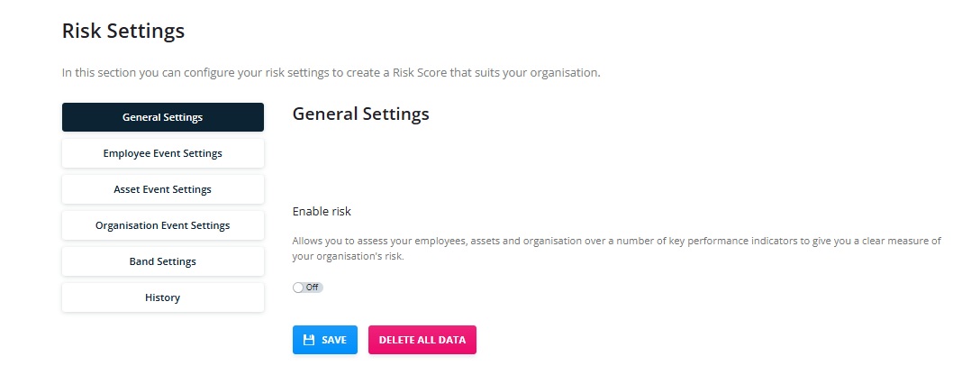Click the floppy disk icon on Save
Screen dimensions: 980x384
[309, 340]
